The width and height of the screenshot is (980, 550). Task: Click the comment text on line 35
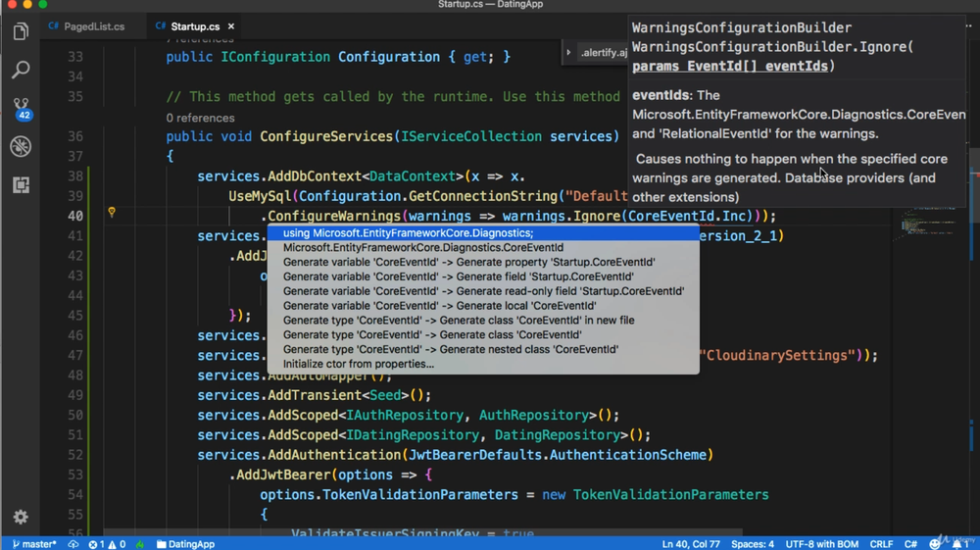tap(393, 97)
